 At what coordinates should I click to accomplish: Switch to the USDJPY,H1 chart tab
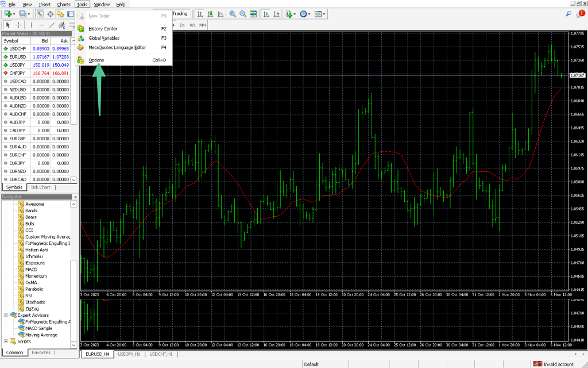point(130,354)
